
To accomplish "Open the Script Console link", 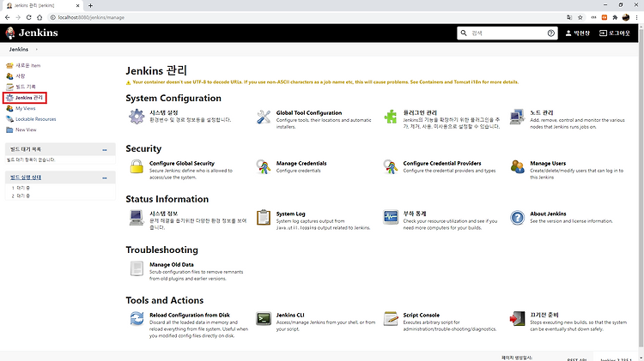I will tap(421, 315).
